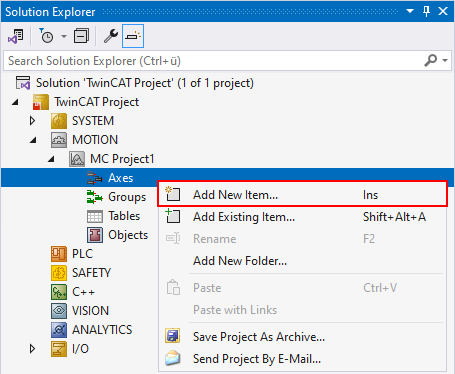
Task: Select the Axes tree item
Action: coord(121,178)
